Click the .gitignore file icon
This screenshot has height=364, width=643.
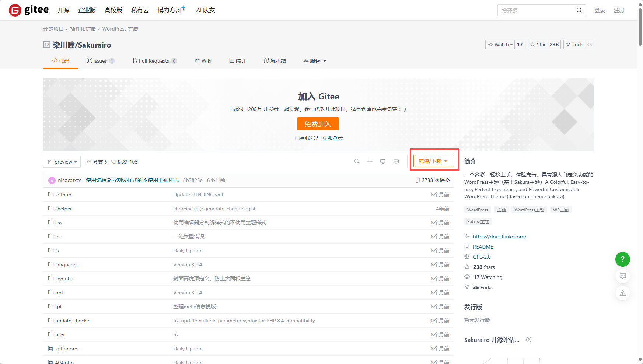(50, 349)
